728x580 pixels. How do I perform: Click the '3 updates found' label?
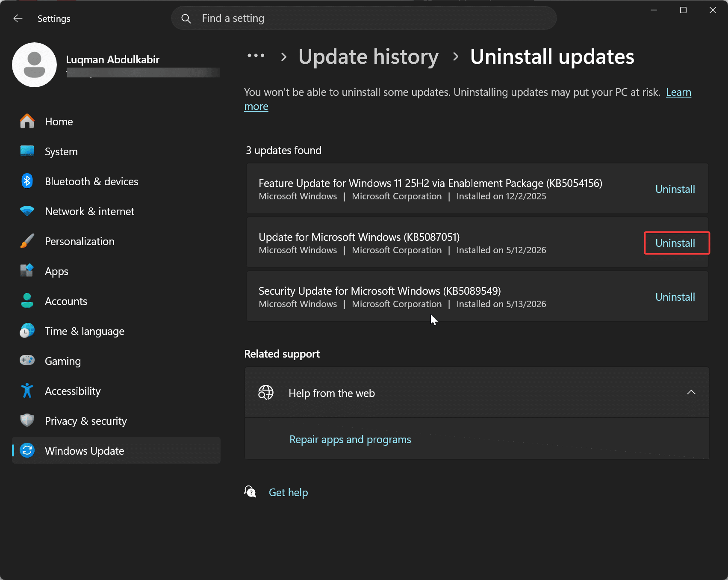(x=283, y=150)
